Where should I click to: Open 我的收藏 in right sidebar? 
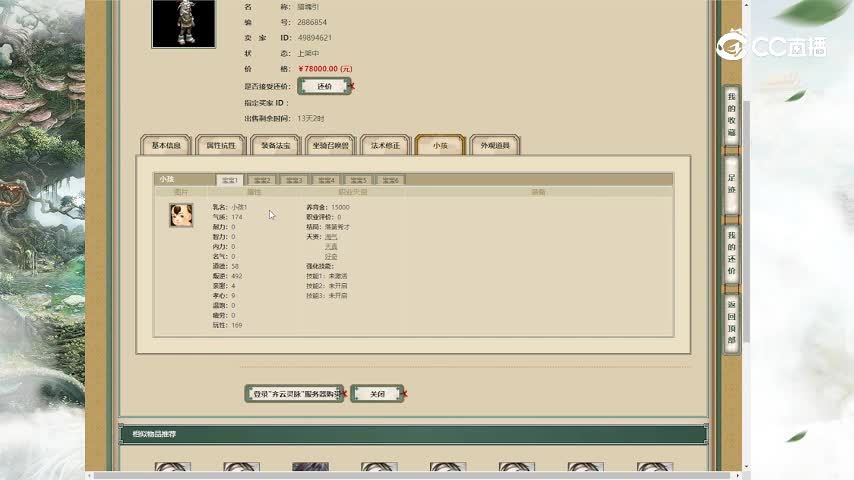[x=731, y=115]
